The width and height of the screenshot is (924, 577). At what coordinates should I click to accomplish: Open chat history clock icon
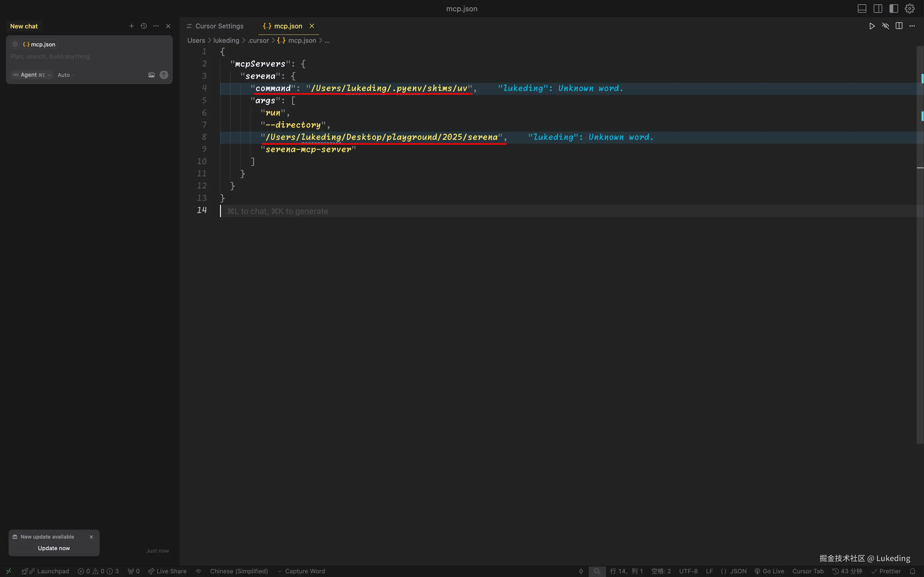click(144, 26)
